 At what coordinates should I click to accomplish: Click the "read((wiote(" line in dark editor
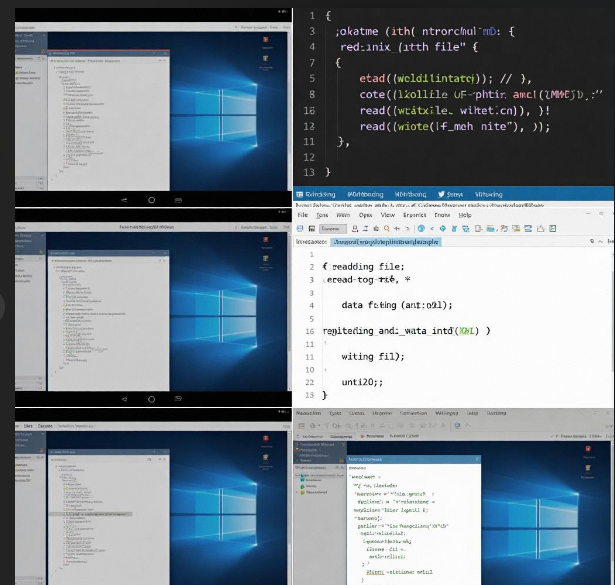(x=455, y=126)
